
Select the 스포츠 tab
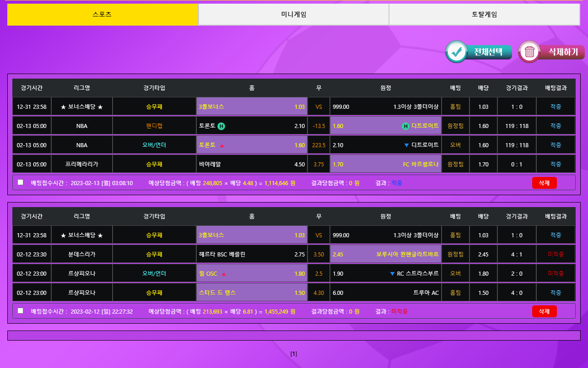[x=102, y=15]
